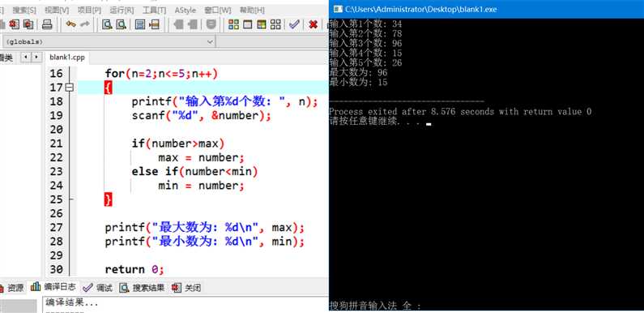Click the blue checkmark debug icon
This screenshot has width=644, height=313.
pyautogui.click(x=294, y=24)
